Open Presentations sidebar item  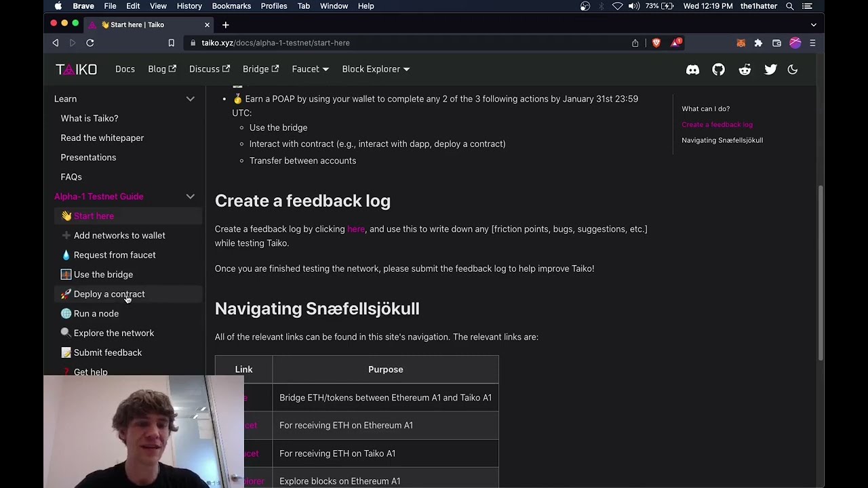tap(88, 158)
